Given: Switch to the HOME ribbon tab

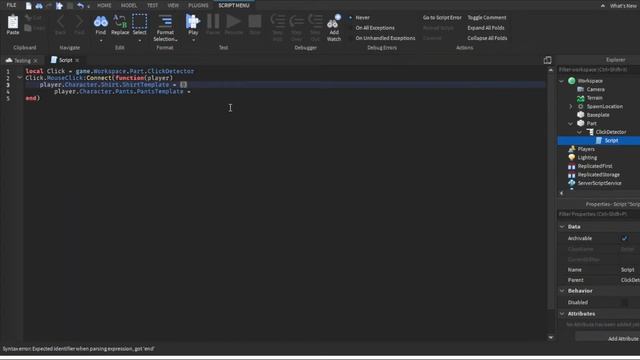Looking at the screenshot, I should pyautogui.click(x=104, y=6).
